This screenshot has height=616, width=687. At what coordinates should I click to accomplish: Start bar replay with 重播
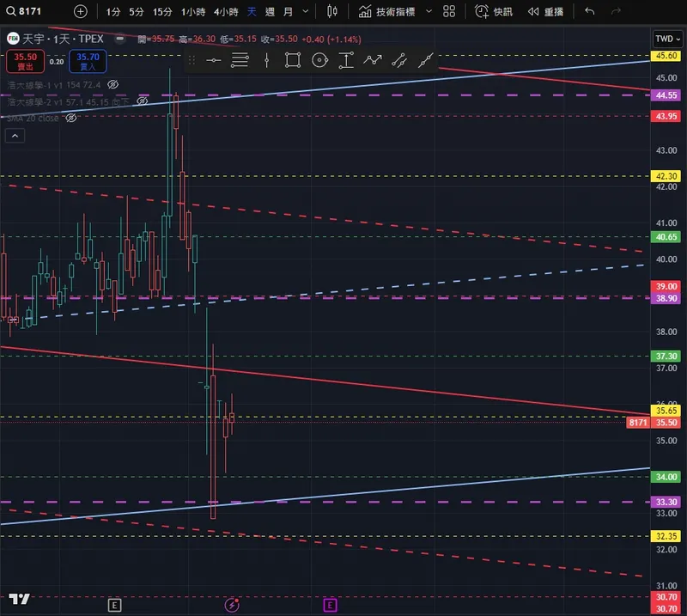[545, 12]
